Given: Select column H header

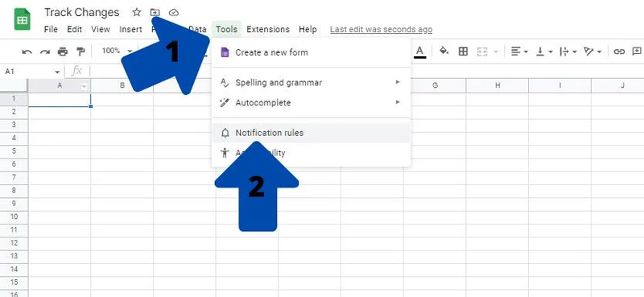Looking at the screenshot, I should click(497, 85).
